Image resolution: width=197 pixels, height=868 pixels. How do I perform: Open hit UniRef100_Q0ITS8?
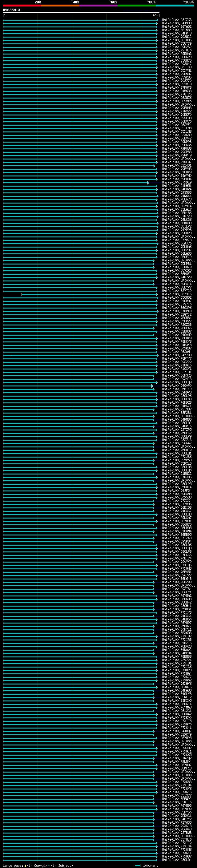176,67
